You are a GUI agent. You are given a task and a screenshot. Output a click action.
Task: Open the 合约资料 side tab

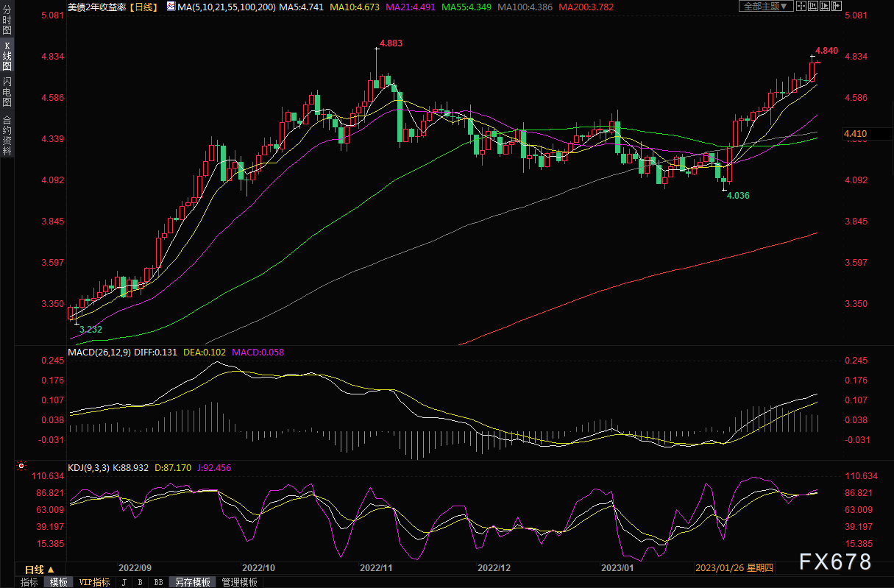pos(7,135)
